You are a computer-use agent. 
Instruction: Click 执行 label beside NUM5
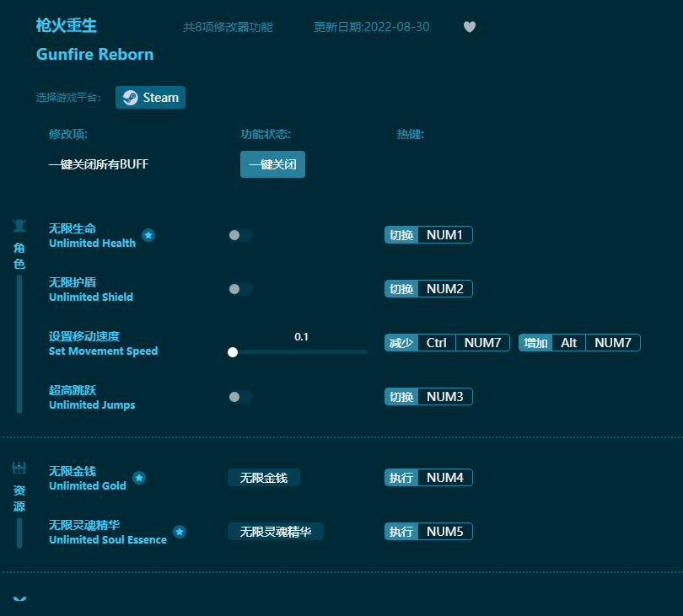pyautogui.click(x=401, y=532)
